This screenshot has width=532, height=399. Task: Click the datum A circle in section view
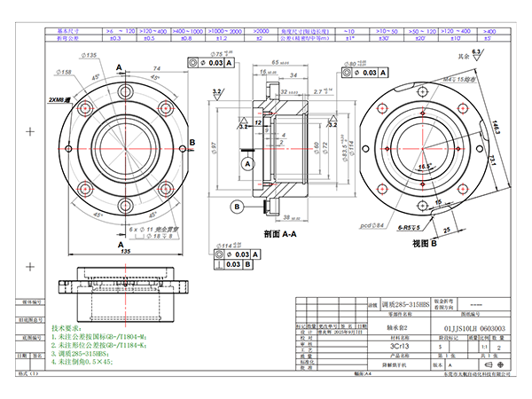pyautogui.click(x=247, y=164)
